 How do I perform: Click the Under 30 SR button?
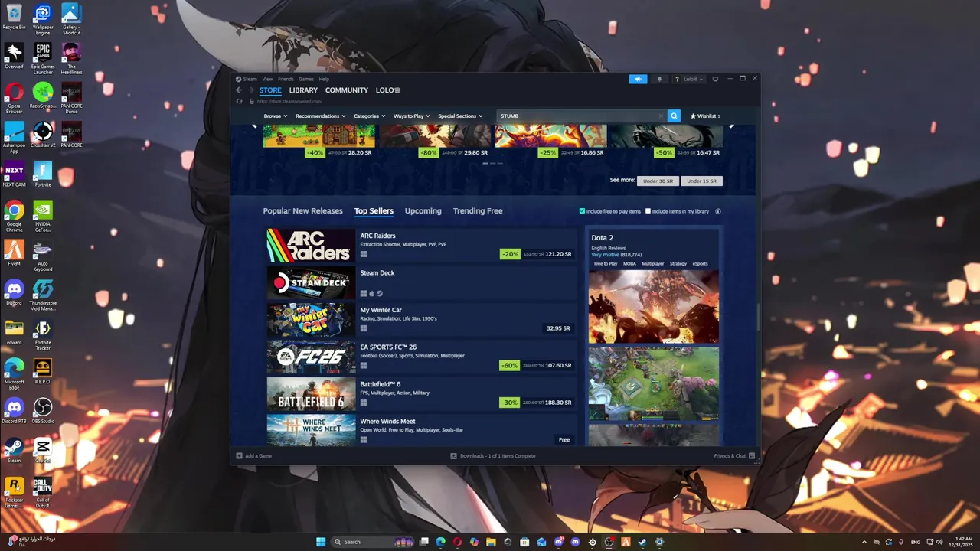click(658, 181)
